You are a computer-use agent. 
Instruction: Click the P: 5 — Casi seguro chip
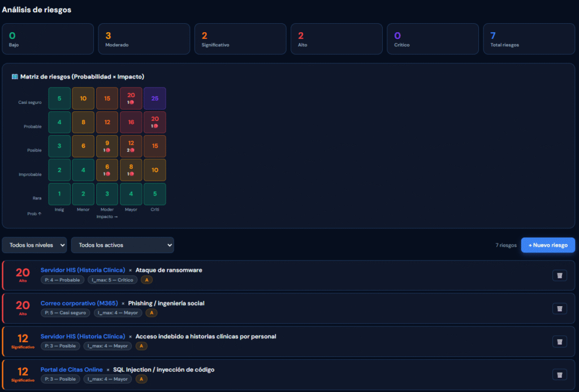coord(66,313)
